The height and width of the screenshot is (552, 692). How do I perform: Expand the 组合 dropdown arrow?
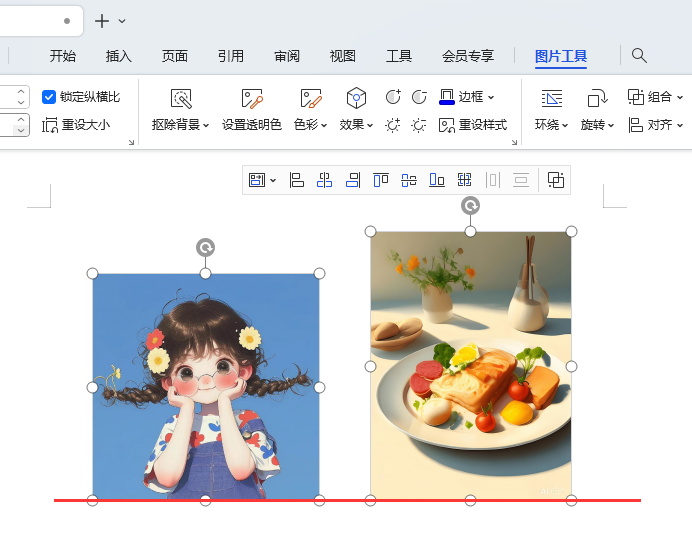point(680,97)
